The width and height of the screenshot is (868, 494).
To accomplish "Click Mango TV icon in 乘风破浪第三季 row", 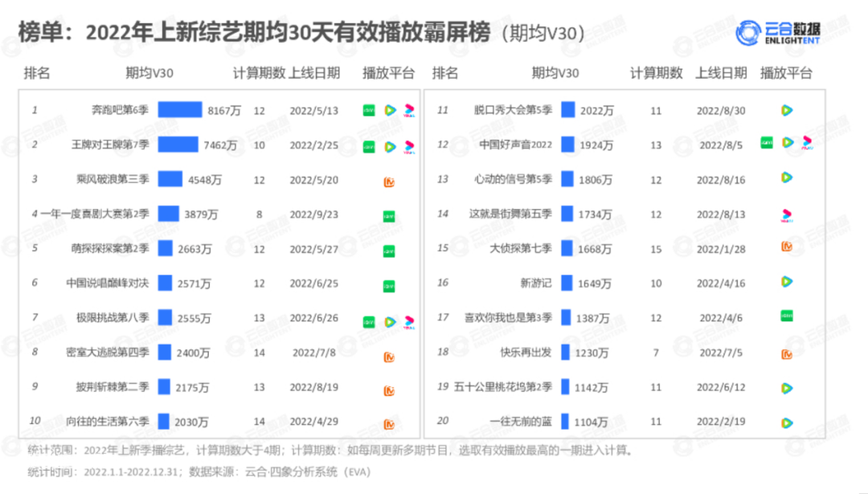I will pyautogui.click(x=389, y=182).
